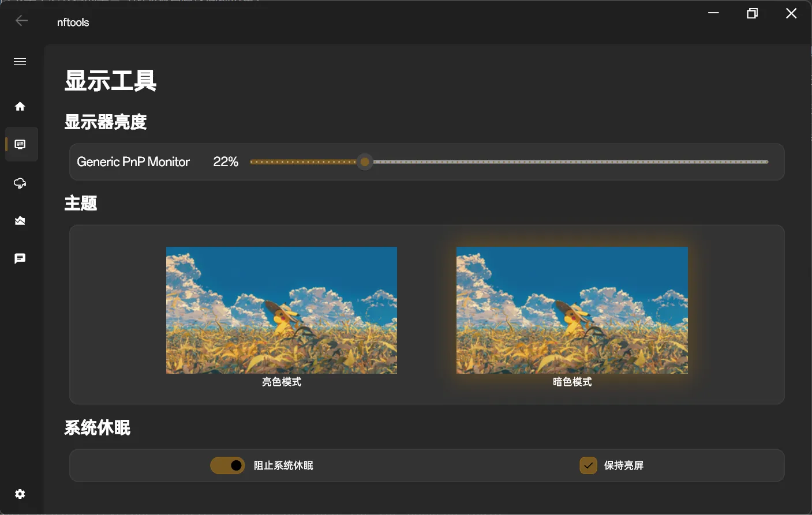Open the chat message sidebar icon

(20, 258)
